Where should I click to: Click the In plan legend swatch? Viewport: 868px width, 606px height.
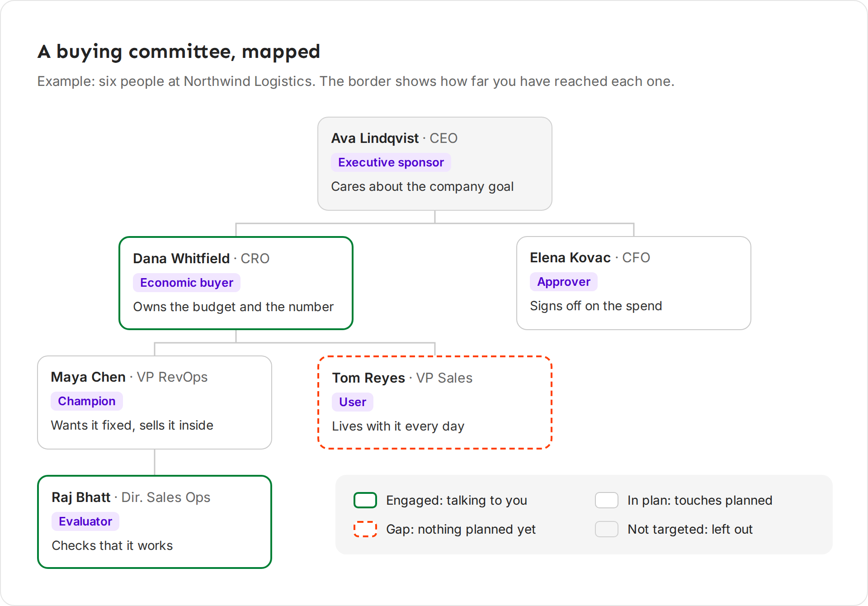tap(607, 500)
